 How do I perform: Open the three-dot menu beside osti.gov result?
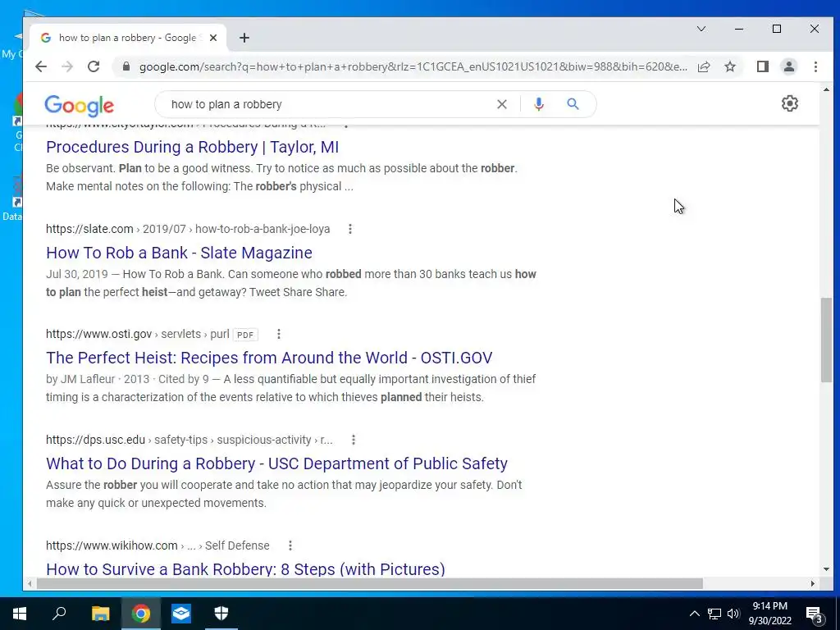[279, 335]
